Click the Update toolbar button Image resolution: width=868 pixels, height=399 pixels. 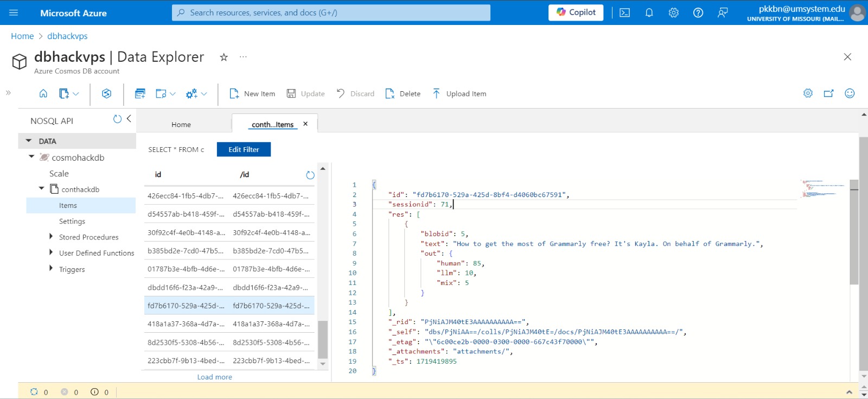tap(305, 93)
